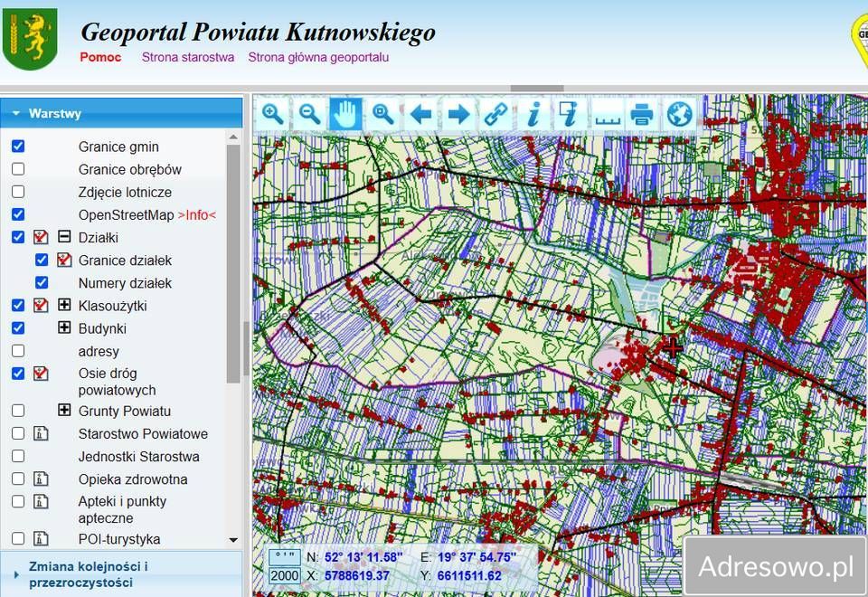Screen dimensions: 868x597
Task: Turn on the adresy layer checkbox
Action: (x=18, y=350)
